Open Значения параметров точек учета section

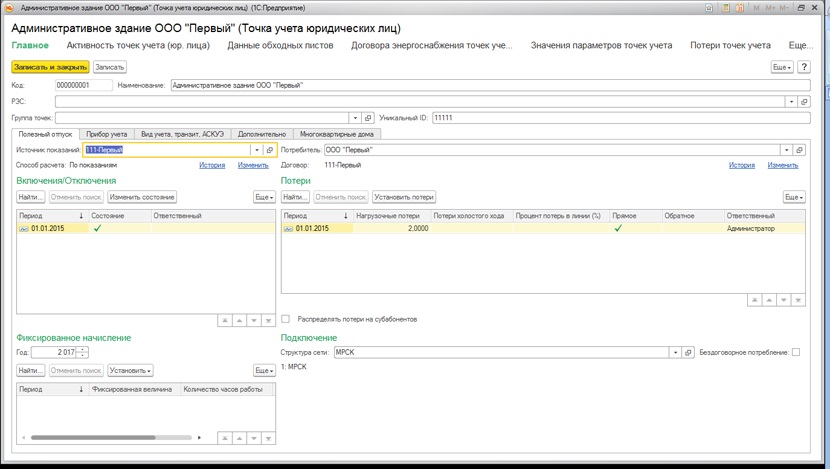[601, 46]
